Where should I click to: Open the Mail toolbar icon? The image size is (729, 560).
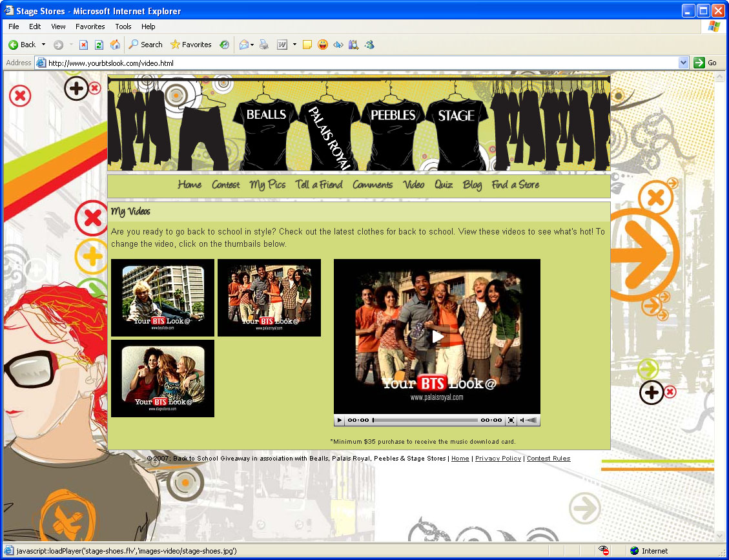point(244,45)
